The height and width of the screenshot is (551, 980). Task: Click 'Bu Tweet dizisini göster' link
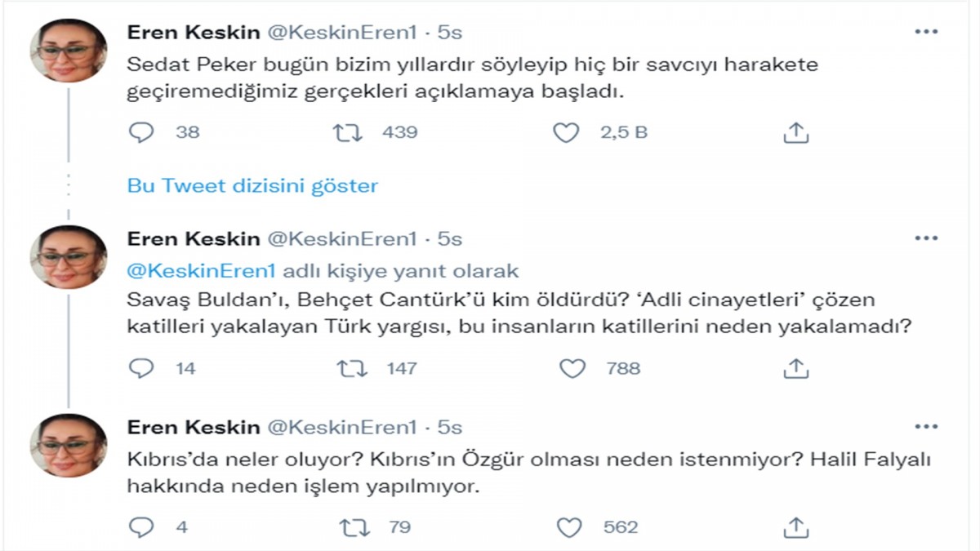coord(252,185)
